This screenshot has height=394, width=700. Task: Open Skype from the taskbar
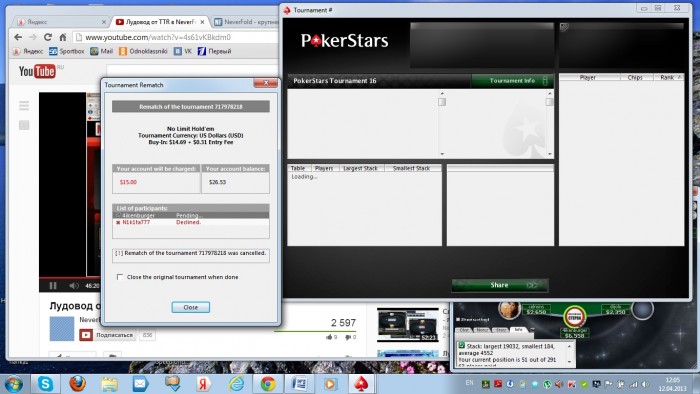(46, 384)
